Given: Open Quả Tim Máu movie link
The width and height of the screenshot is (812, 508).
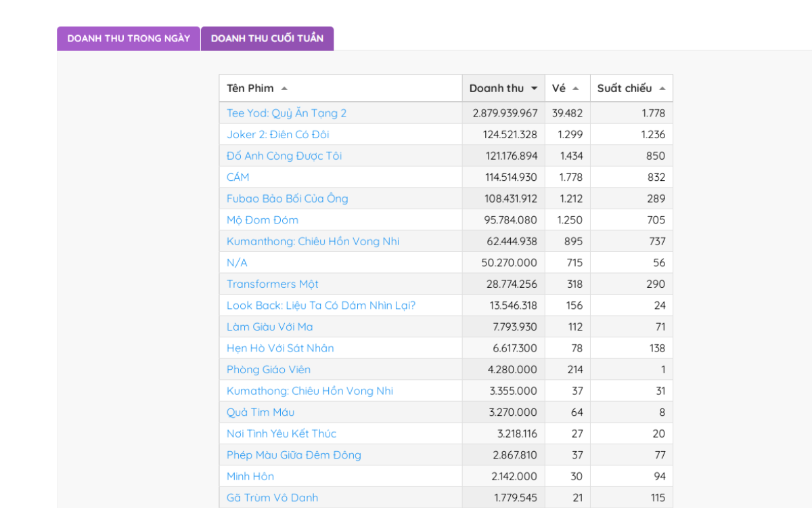Looking at the screenshot, I should coord(260,412).
